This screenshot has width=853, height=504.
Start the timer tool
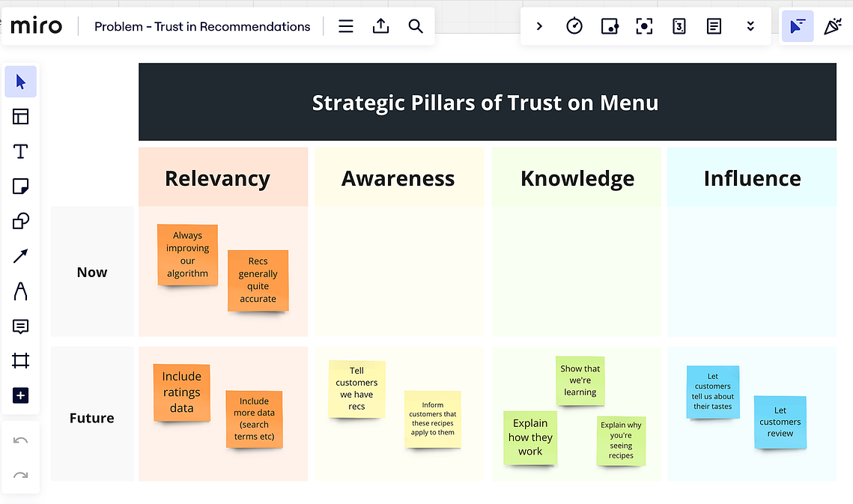coord(574,26)
